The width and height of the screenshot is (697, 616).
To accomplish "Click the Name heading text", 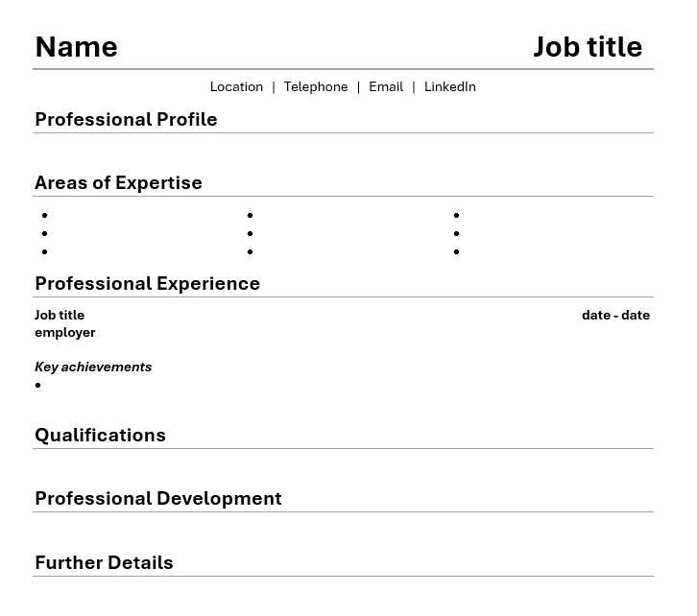I will tap(77, 47).
